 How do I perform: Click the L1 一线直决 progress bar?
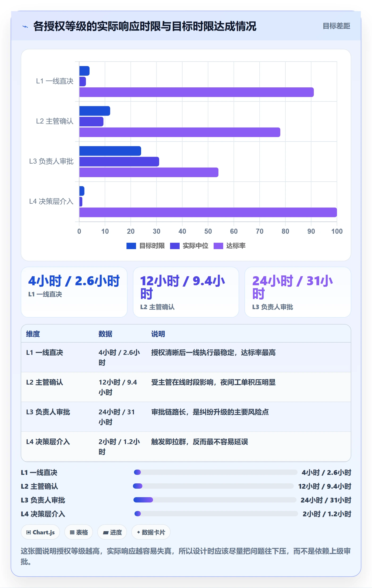[215, 472]
